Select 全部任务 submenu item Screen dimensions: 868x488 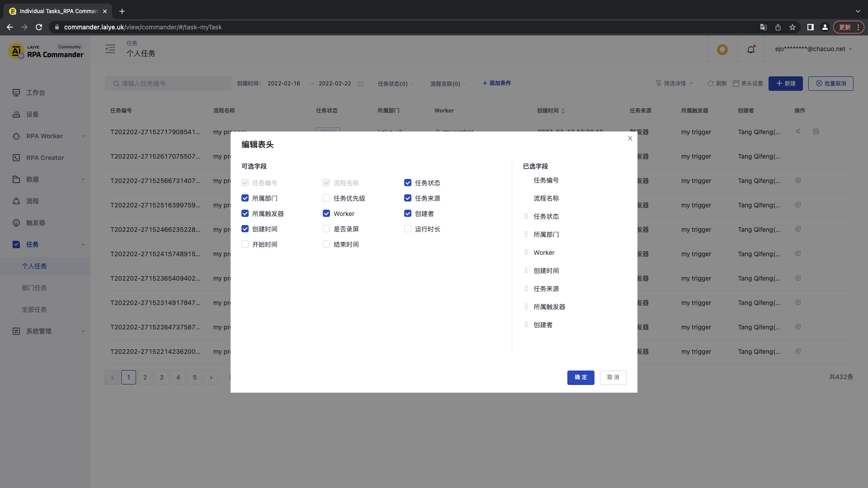point(45,310)
